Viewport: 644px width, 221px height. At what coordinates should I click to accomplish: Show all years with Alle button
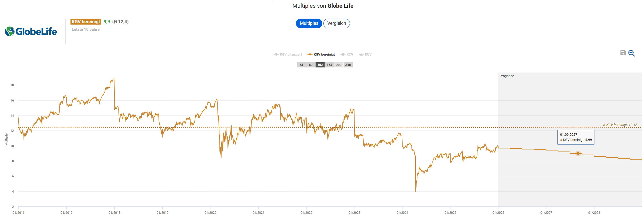coord(348,65)
